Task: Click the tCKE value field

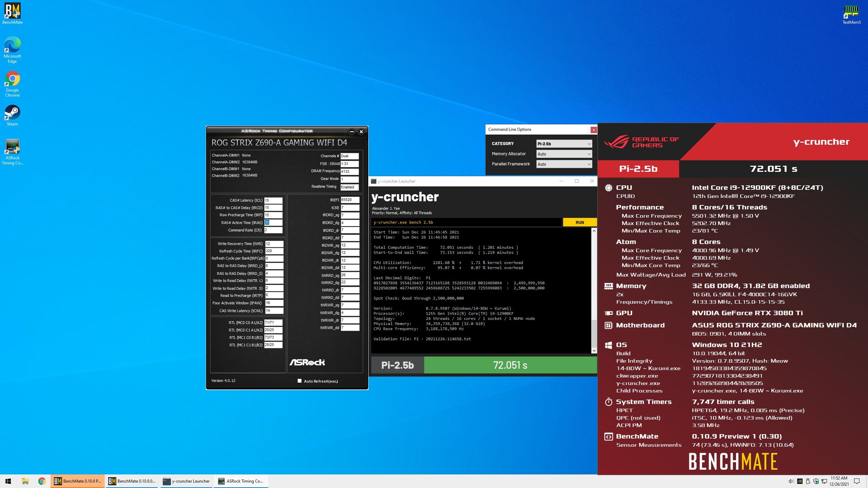Action: pos(350,207)
